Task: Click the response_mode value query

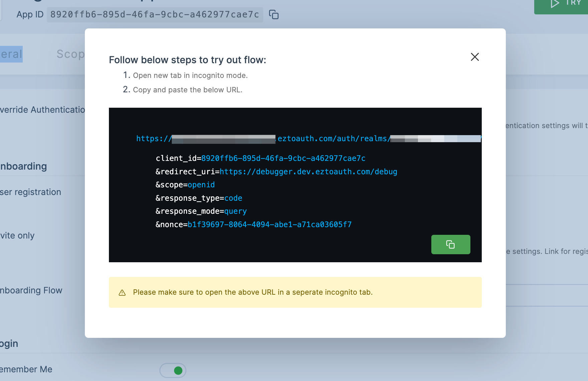Action: point(236,211)
